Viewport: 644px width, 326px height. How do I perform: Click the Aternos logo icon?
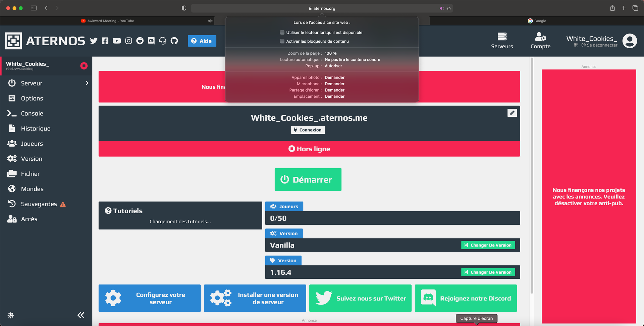[x=13, y=41]
